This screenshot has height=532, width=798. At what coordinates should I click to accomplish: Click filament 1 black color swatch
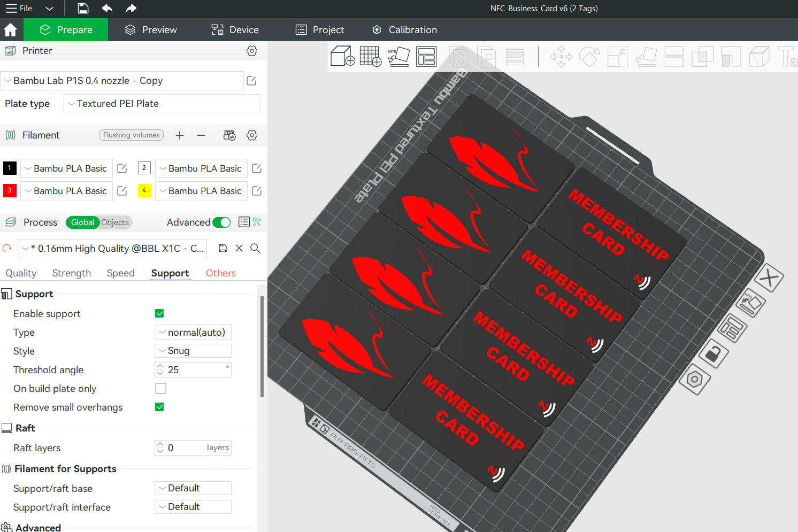click(x=10, y=168)
